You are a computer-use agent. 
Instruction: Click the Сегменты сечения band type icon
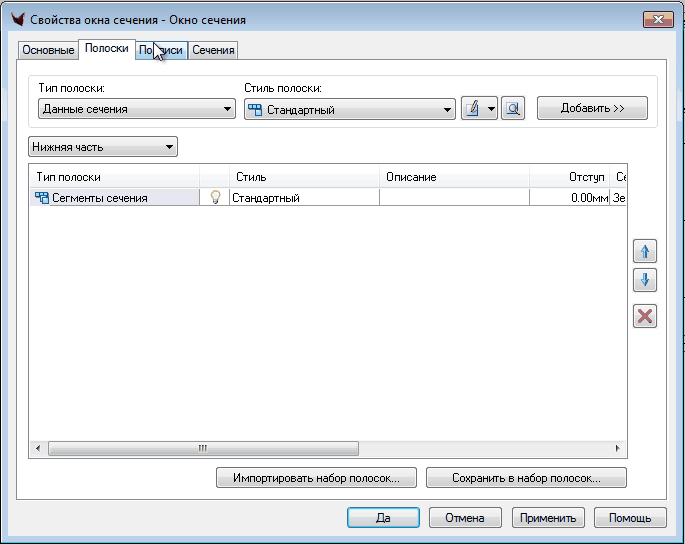click(42, 198)
